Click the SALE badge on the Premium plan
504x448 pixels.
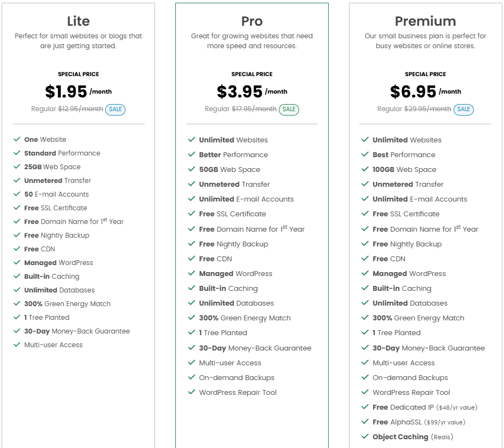click(463, 110)
